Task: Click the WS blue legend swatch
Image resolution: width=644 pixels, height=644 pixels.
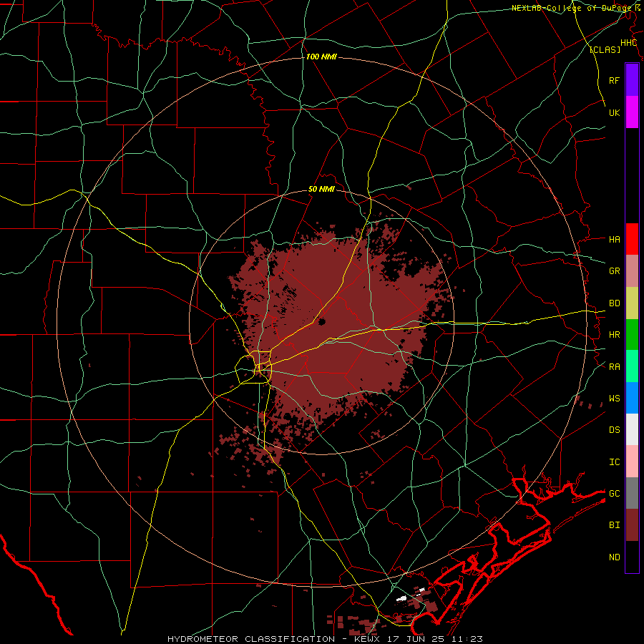Action: tap(632, 398)
